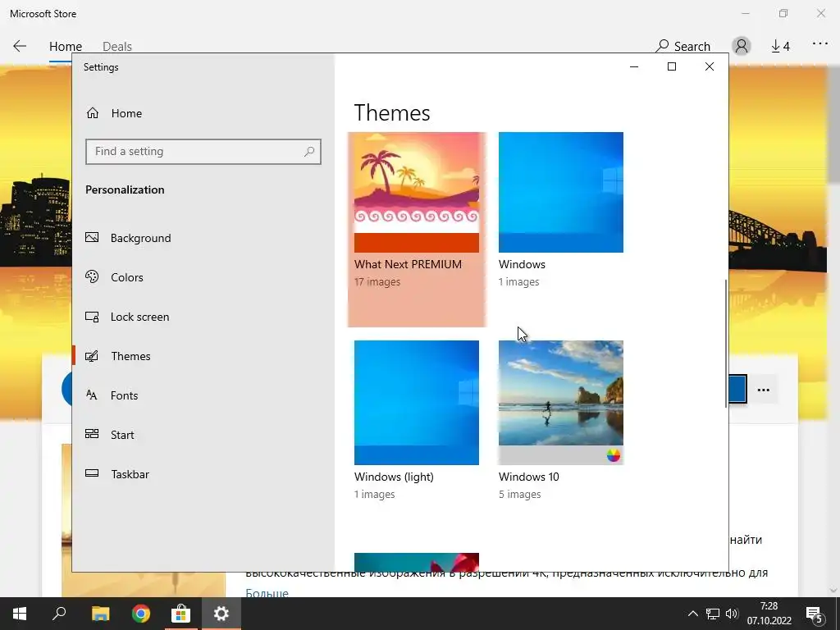Switch to Deals tab in Microsoft Store
Viewport: 840px width, 630px height.
pos(117,47)
